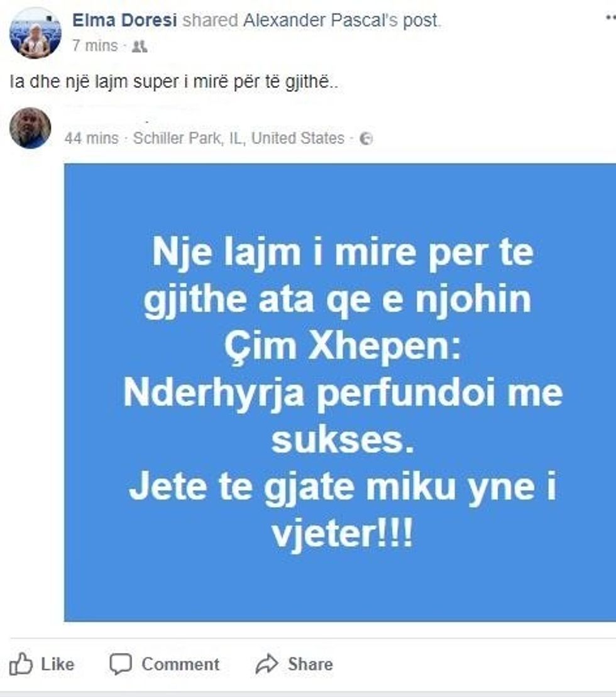The width and height of the screenshot is (616, 697).
Task: Click the word post in share header
Action: point(420,21)
